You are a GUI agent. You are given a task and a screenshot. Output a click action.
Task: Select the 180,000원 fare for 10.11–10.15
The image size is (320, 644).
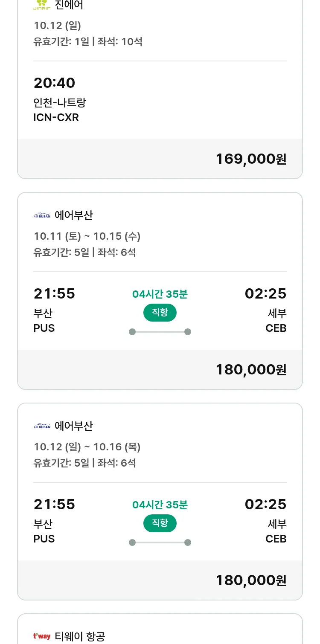tap(251, 369)
